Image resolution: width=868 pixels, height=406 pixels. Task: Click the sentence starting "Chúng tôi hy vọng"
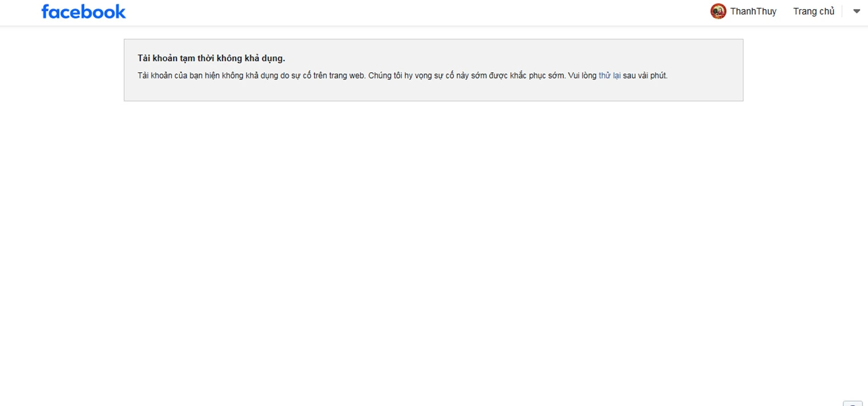point(467,75)
